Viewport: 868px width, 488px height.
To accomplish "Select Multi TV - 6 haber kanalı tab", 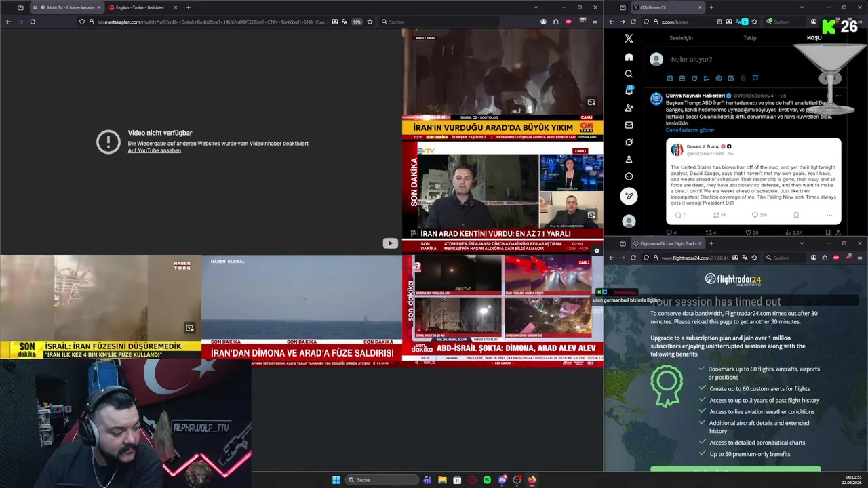I will (x=66, y=7).
